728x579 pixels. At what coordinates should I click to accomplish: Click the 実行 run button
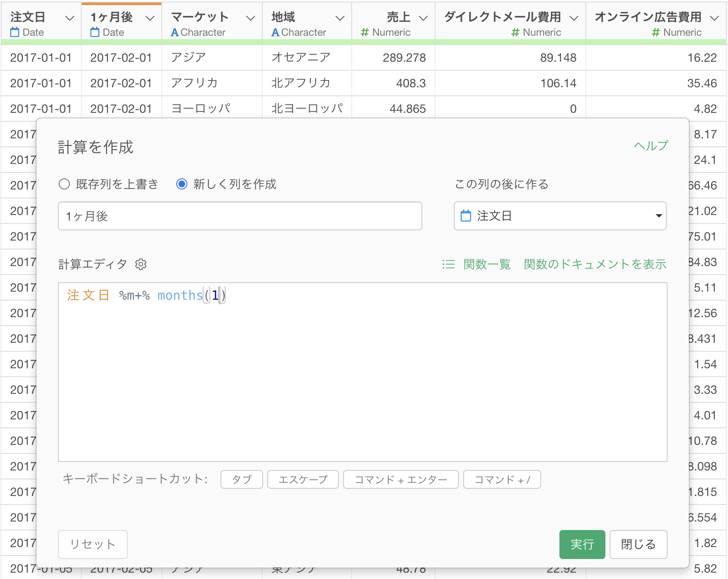582,544
